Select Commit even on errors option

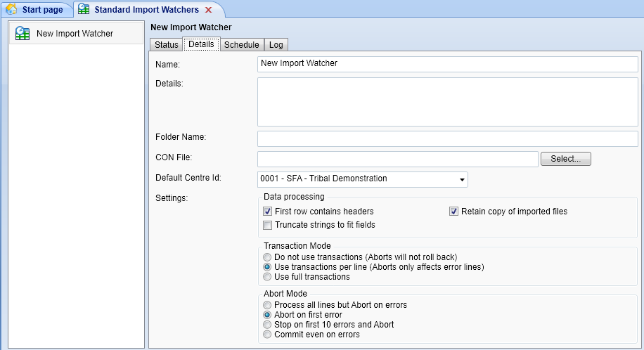click(267, 335)
